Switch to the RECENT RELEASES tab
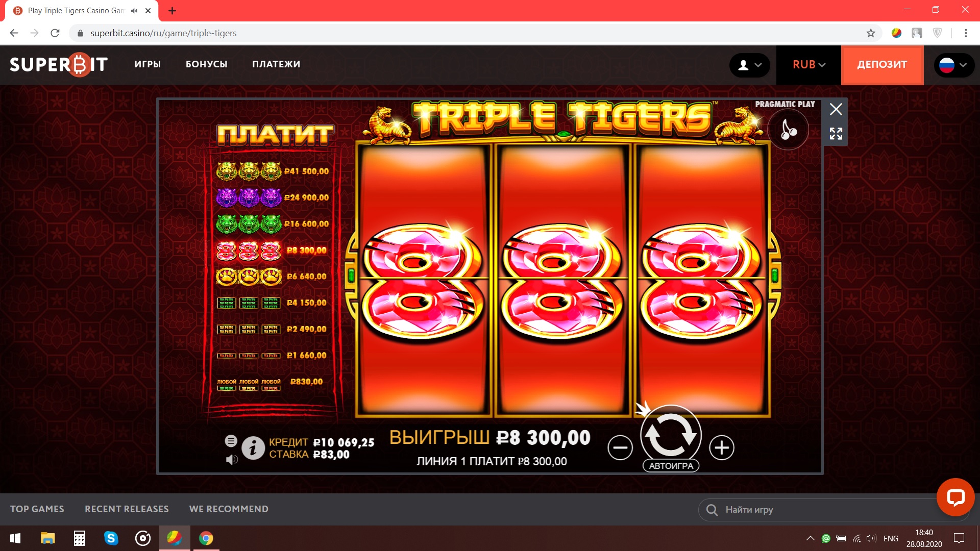 point(127,509)
